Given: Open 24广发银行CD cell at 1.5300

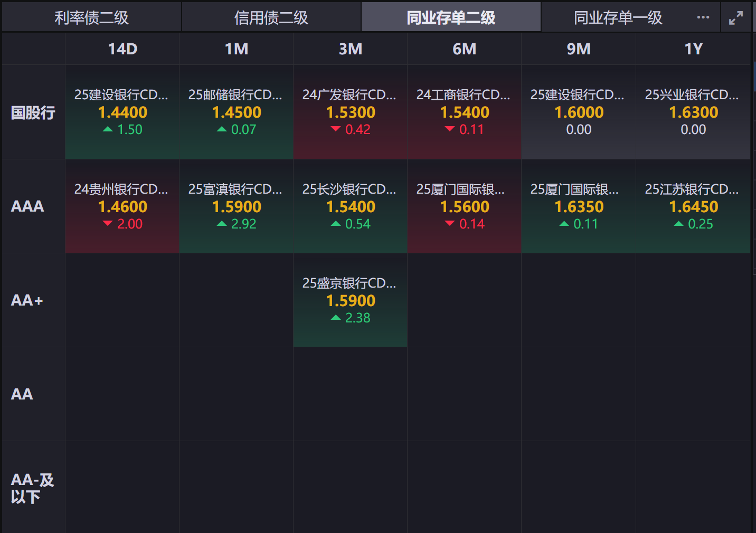Looking at the screenshot, I should tap(351, 112).
